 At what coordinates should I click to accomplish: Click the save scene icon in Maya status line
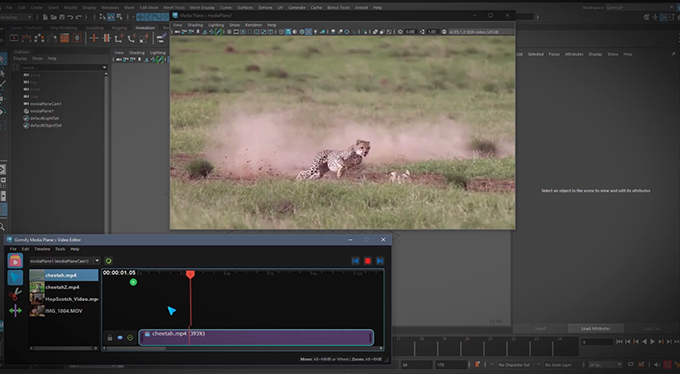62,17
